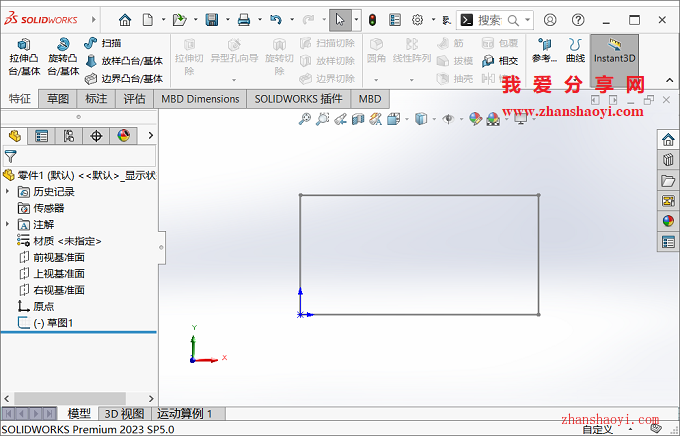Select (-) 草图1 sketch item
The image size is (680, 436).
tap(46, 323)
